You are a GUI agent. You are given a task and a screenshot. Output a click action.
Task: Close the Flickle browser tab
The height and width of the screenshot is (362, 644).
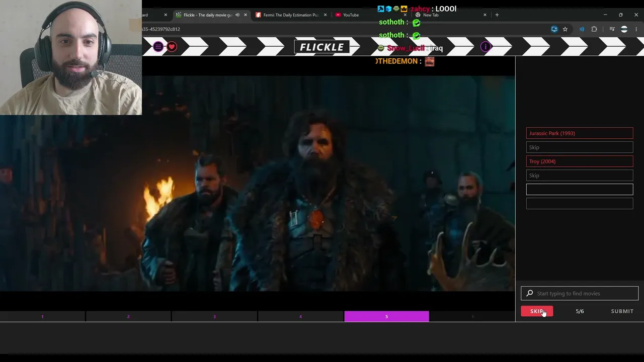pyautogui.click(x=246, y=15)
